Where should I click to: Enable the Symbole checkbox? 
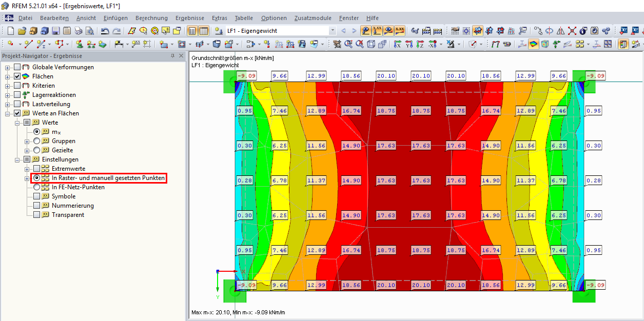point(37,196)
